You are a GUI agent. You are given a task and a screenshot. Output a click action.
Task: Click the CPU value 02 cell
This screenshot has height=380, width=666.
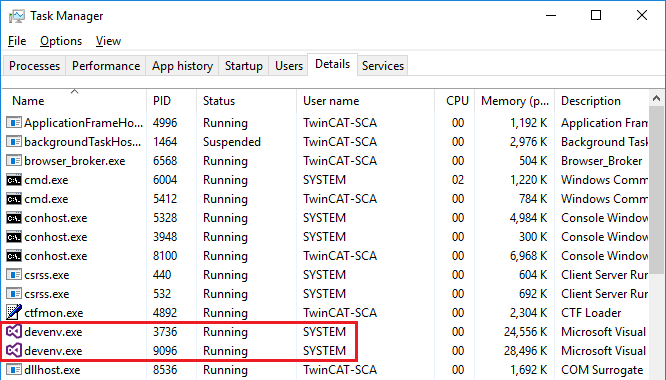(458, 180)
